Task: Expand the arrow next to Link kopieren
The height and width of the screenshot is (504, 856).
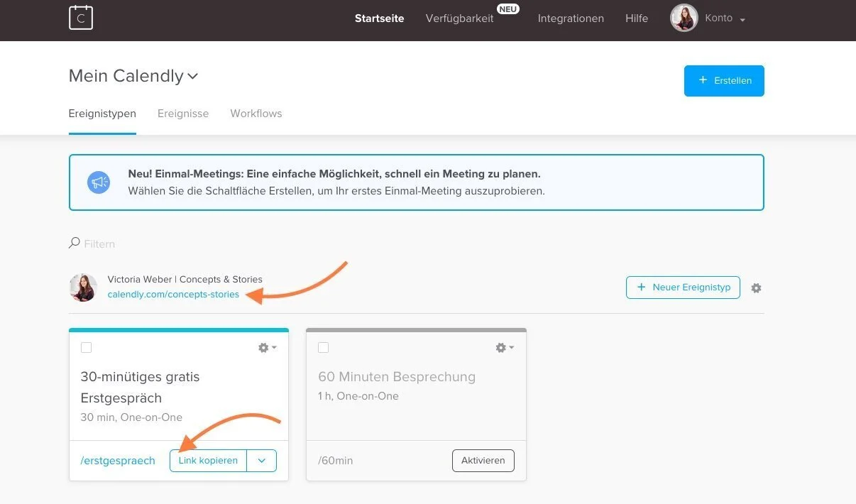Action: 262,461
